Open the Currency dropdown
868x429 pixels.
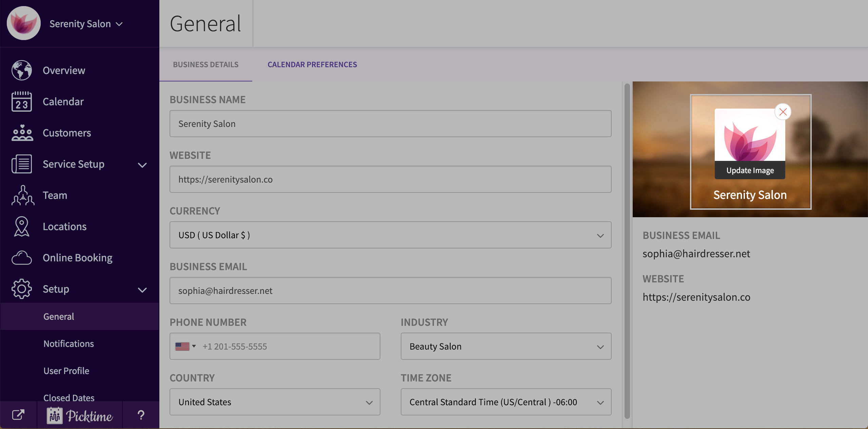pyautogui.click(x=390, y=235)
